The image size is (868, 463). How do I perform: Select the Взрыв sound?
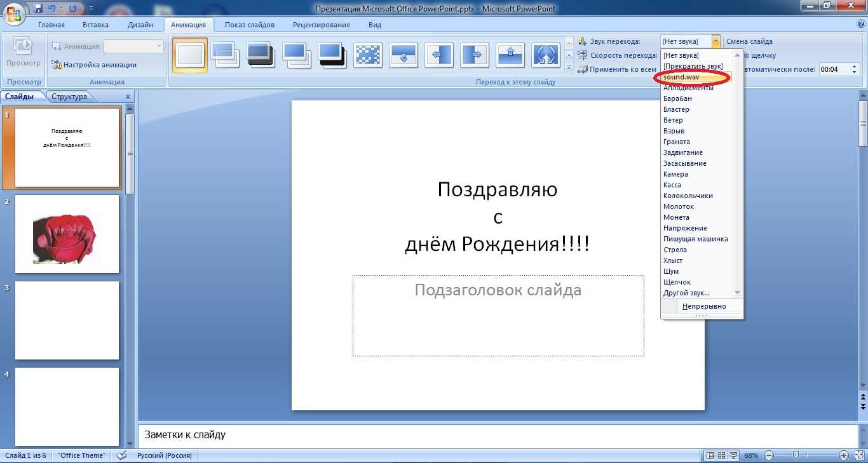click(x=696, y=131)
